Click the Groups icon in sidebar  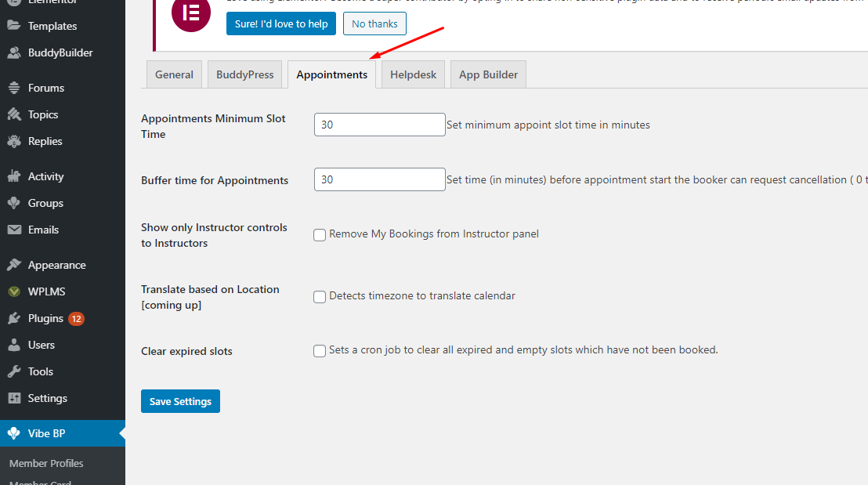14,203
